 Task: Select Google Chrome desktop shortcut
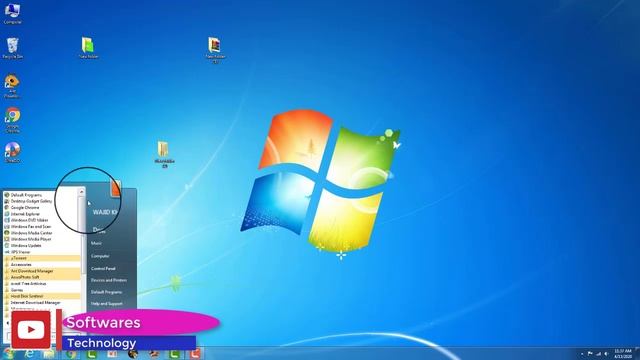[13, 120]
